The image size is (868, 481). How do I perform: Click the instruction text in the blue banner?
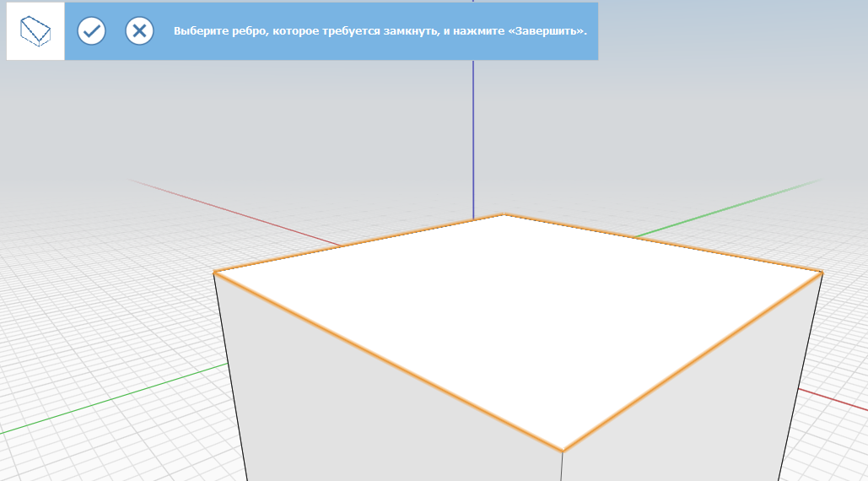[x=380, y=31]
